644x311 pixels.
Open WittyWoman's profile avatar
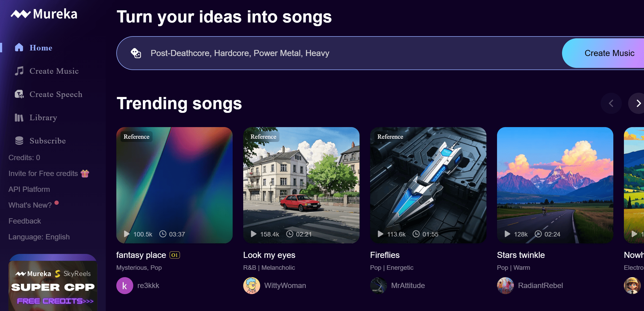click(x=251, y=285)
